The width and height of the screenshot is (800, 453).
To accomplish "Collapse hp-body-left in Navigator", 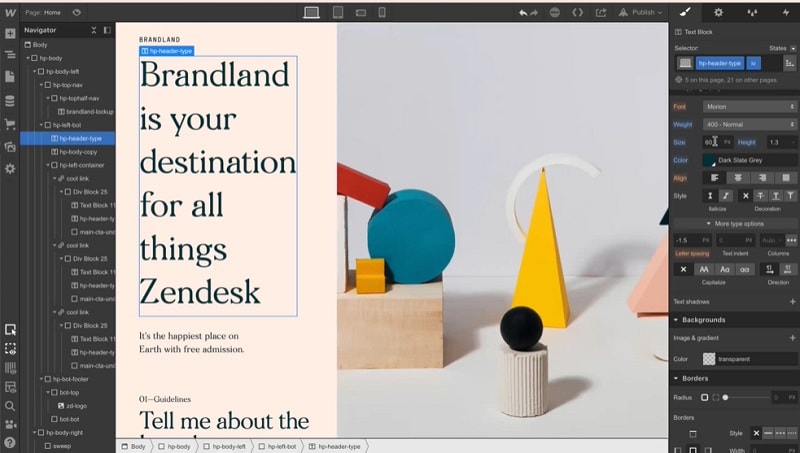I will click(x=35, y=71).
